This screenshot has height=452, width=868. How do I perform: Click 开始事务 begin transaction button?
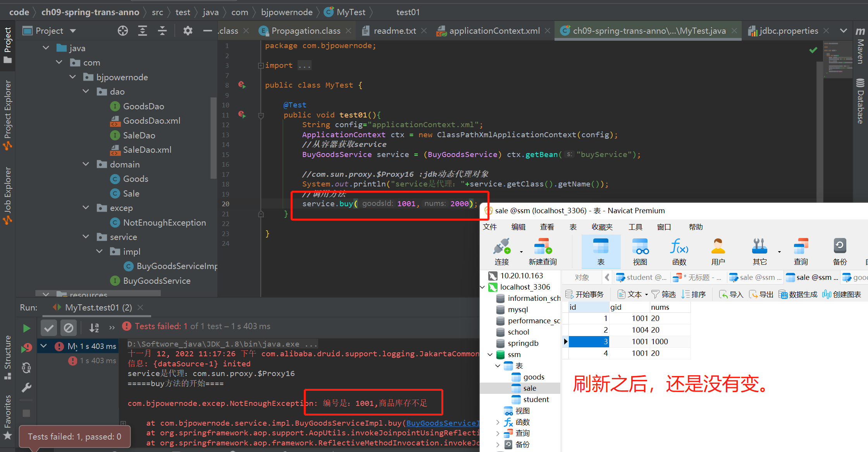coord(585,294)
